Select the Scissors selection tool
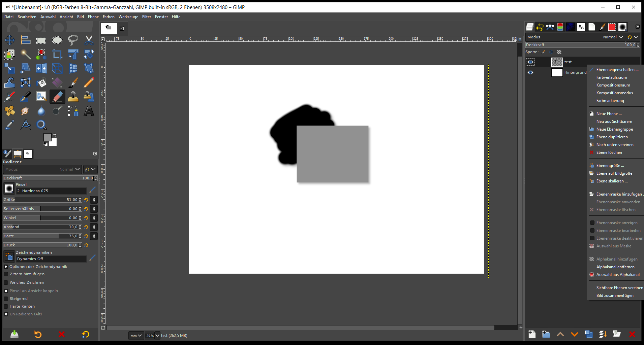The image size is (644, 345). (x=89, y=40)
